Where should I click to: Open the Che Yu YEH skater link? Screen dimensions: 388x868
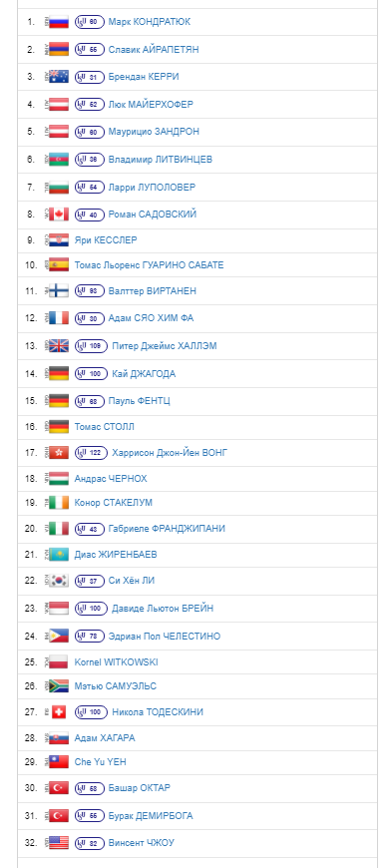(100, 762)
